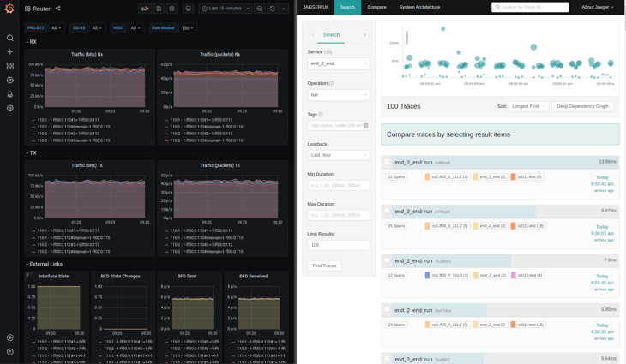Refresh the dashboard with circular arrows icon

[x=273, y=9]
